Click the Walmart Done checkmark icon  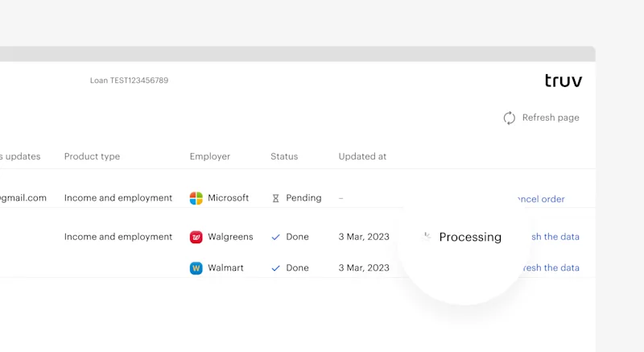pyautogui.click(x=275, y=268)
